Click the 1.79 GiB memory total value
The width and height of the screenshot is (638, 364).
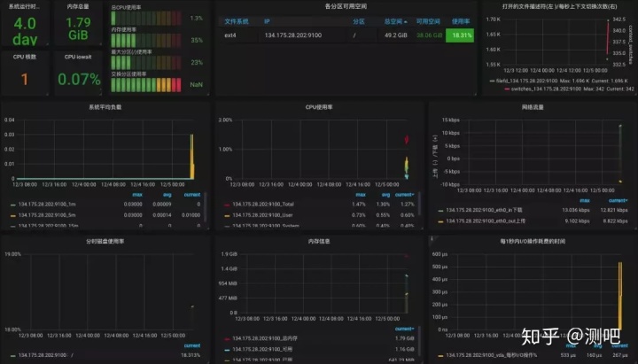click(x=78, y=28)
